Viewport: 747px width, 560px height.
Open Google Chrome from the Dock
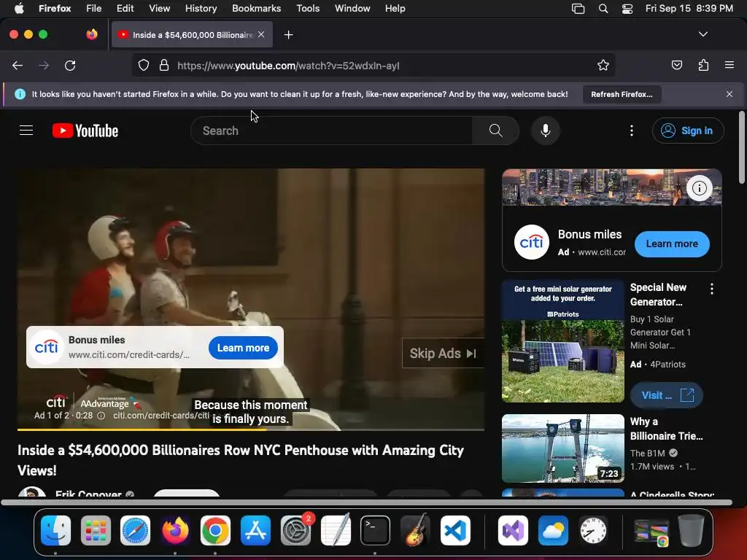point(215,530)
